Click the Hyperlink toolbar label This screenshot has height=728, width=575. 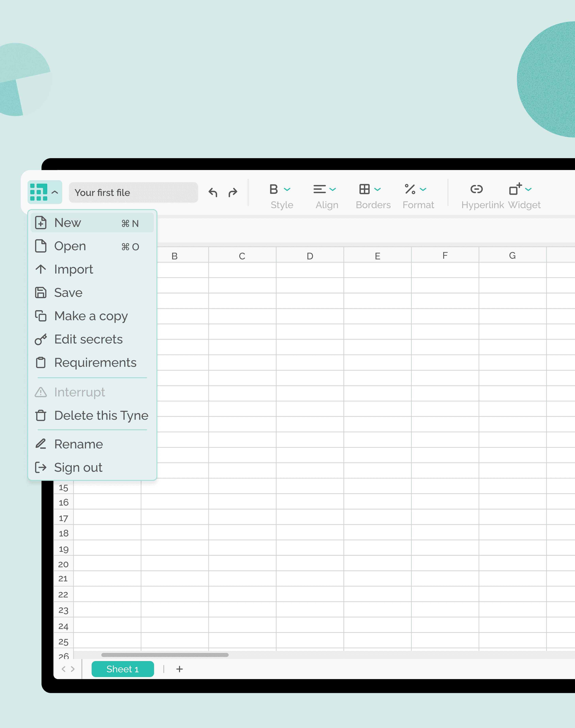click(483, 205)
